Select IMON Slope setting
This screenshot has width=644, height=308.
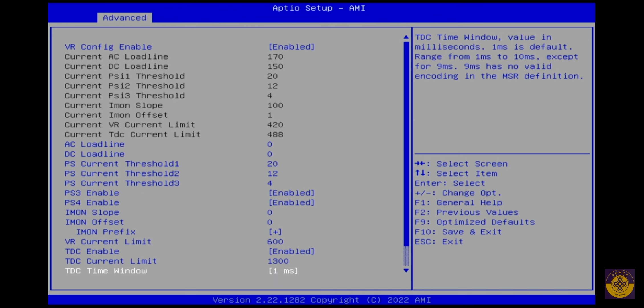[x=92, y=212]
